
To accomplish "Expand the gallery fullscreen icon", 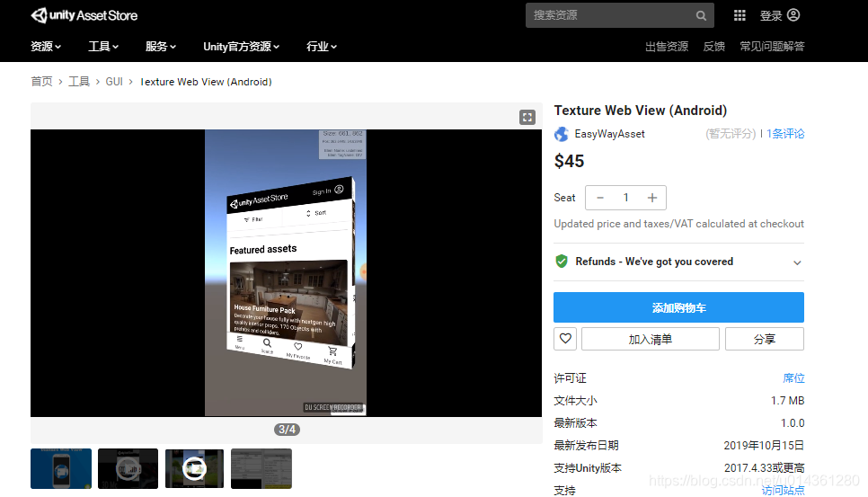I will click(527, 117).
